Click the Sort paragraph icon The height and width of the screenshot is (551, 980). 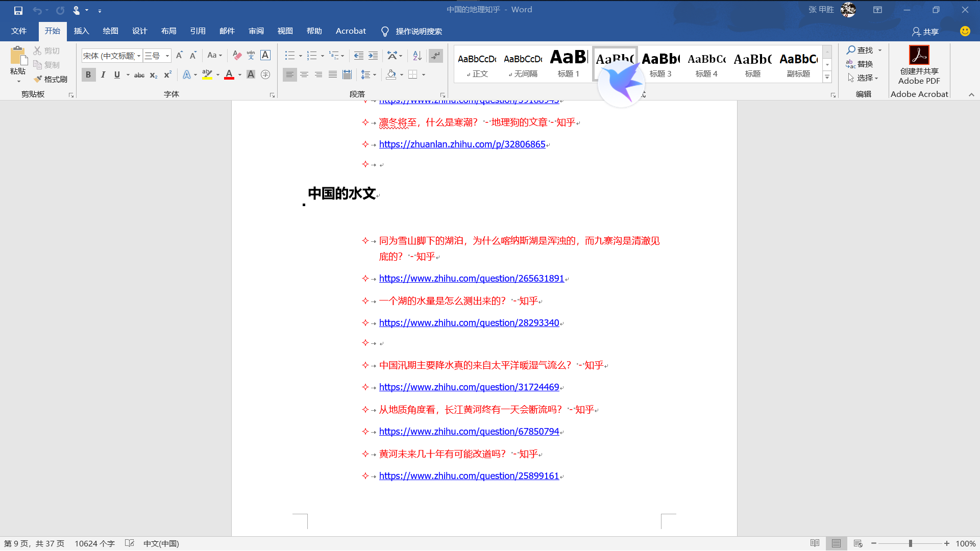tap(417, 55)
